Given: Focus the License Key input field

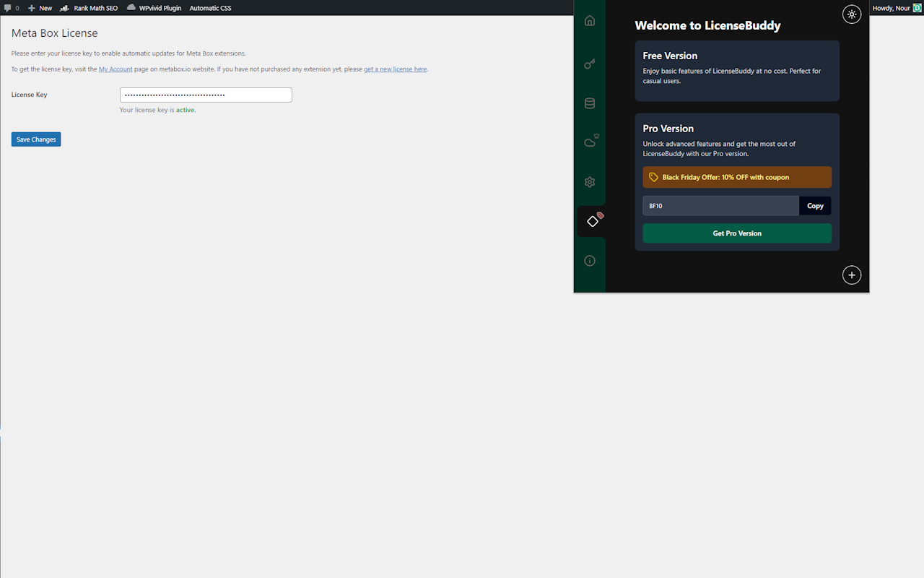Looking at the screenshot, I should [206, 95].
